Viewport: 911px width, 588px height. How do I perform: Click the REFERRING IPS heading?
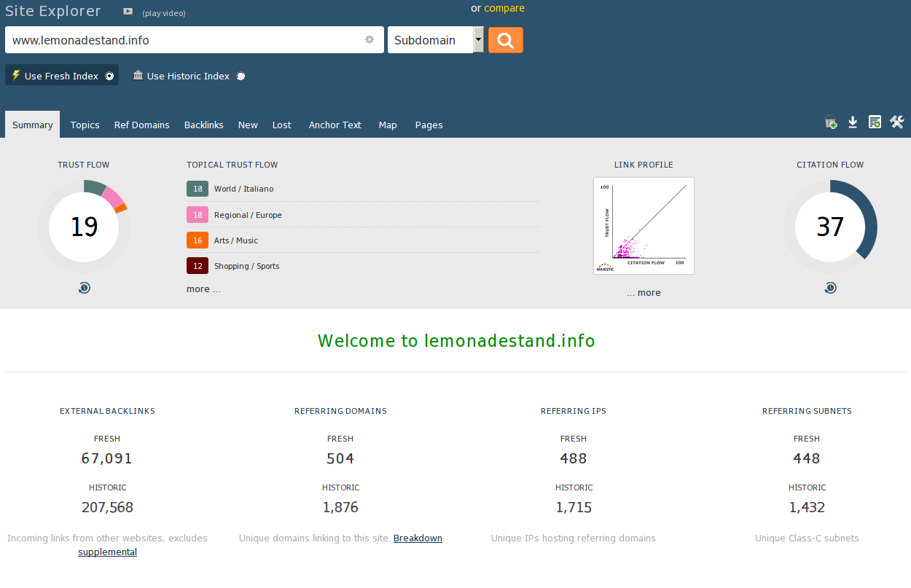coord(574,411)
